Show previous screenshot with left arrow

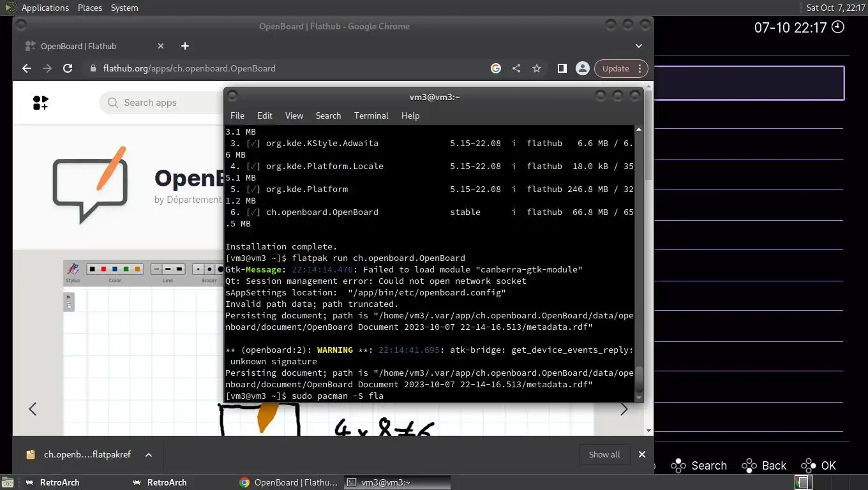tap(33, 409)
